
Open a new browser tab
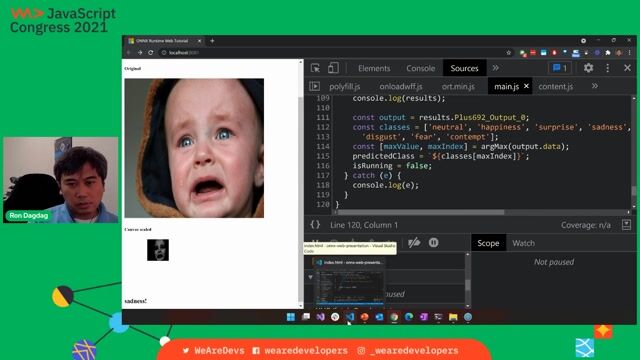click(212, 41)
